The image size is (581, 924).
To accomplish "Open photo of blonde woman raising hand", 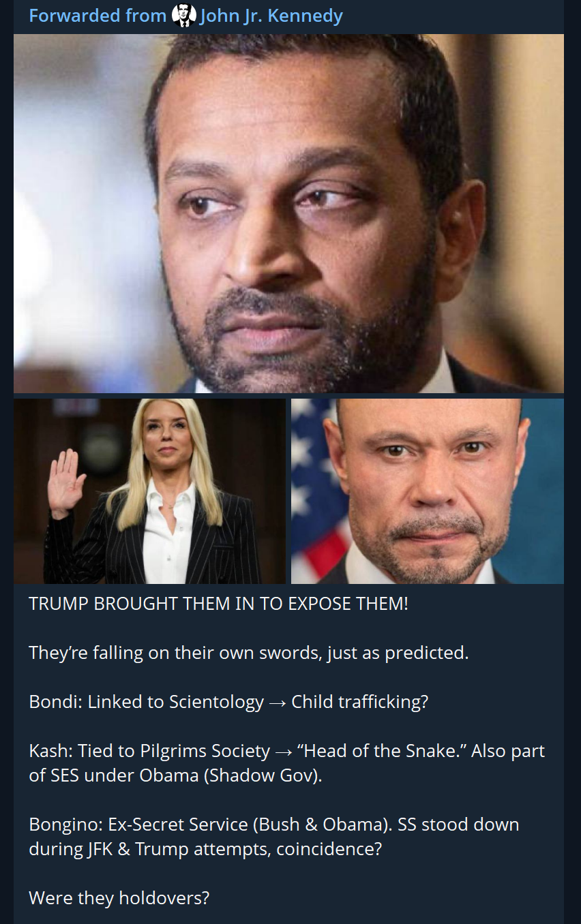I will [x=150, y=491].
